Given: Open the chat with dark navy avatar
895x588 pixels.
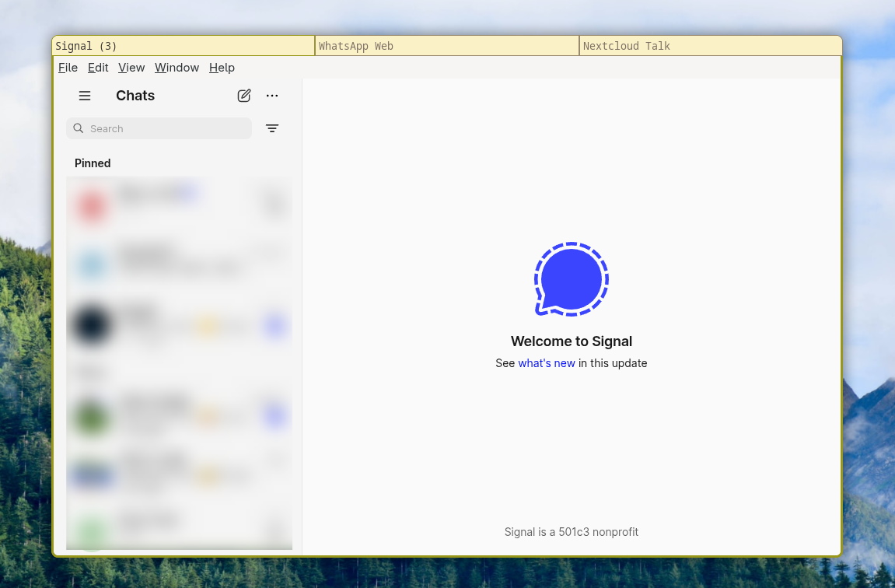Looking at the screenshot, I should coord(179,324).
